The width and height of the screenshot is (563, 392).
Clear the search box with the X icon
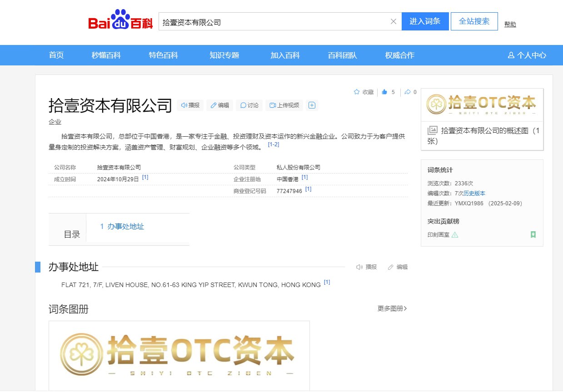coord(394,21)
